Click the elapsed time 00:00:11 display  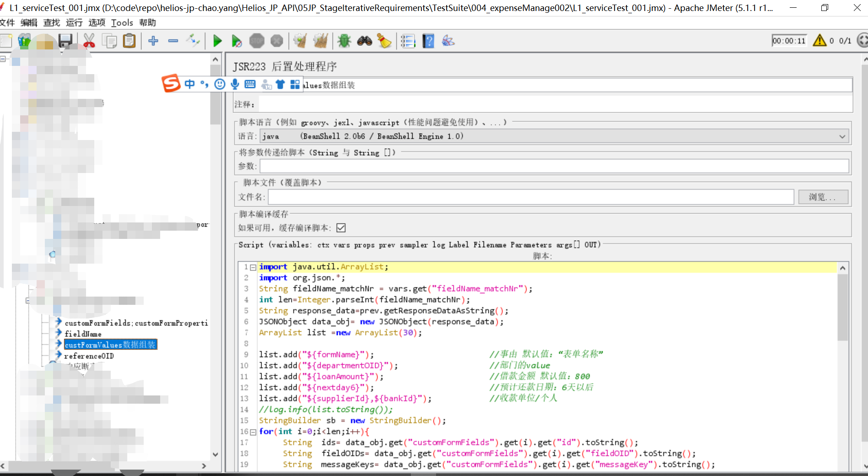tap(789, 41)
